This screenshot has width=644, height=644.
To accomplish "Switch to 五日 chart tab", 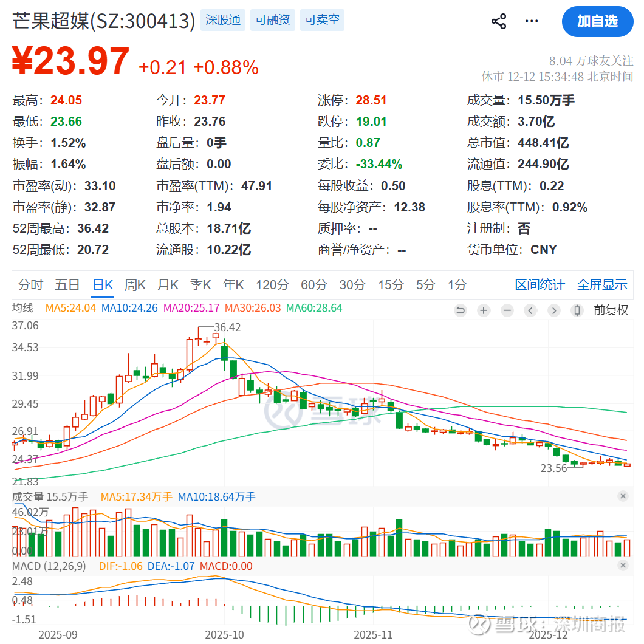I will click(x=67, y=284).
